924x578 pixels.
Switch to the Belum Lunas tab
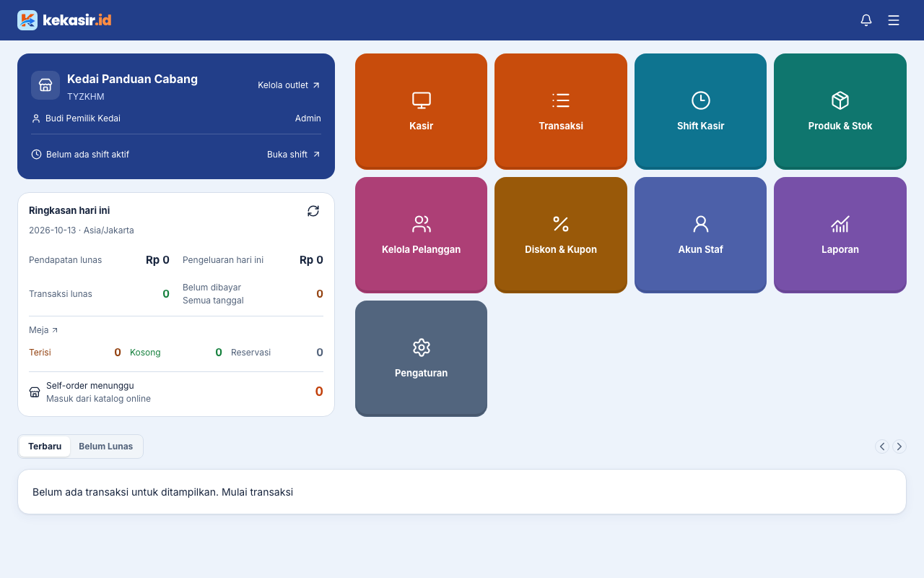(x=105, y=447)
